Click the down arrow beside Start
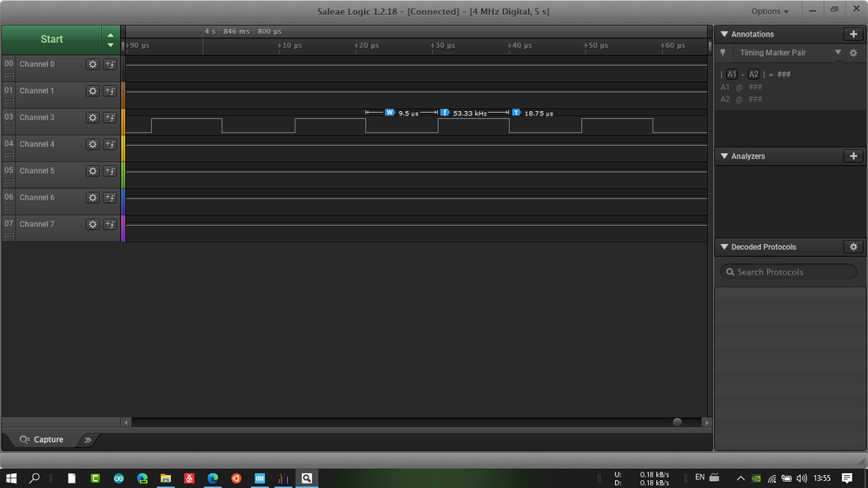 tap(110, 45)
